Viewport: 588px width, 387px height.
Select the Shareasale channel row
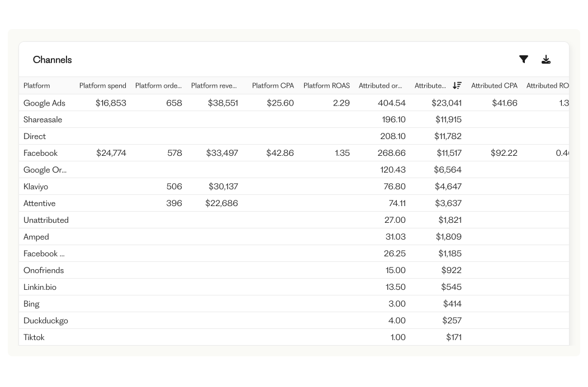click(x=43, y=120)
